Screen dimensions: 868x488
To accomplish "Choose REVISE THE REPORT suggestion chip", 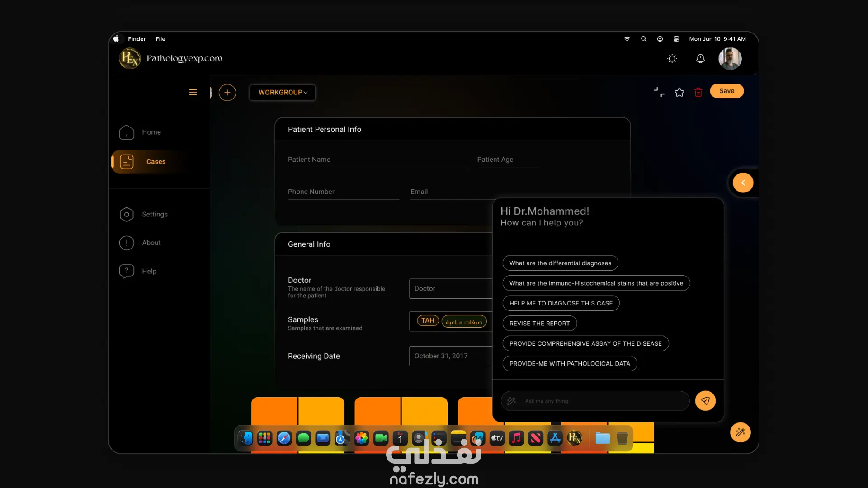I will click(x=539, y=324).
